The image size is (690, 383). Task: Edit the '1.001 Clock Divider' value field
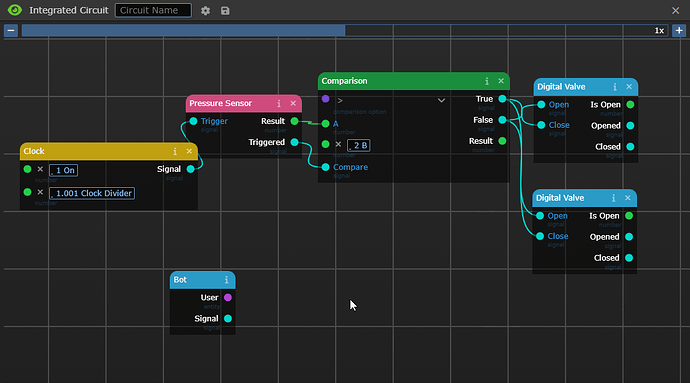click(92, 193)
